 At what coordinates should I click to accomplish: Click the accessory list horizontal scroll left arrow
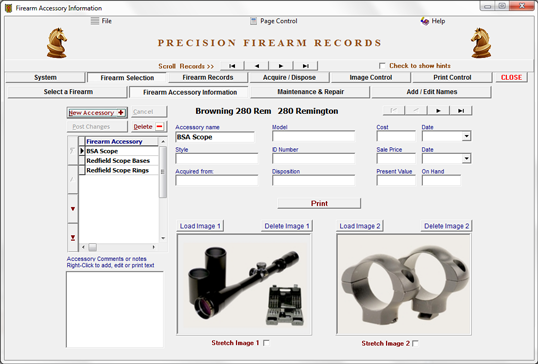click(83, 247)
